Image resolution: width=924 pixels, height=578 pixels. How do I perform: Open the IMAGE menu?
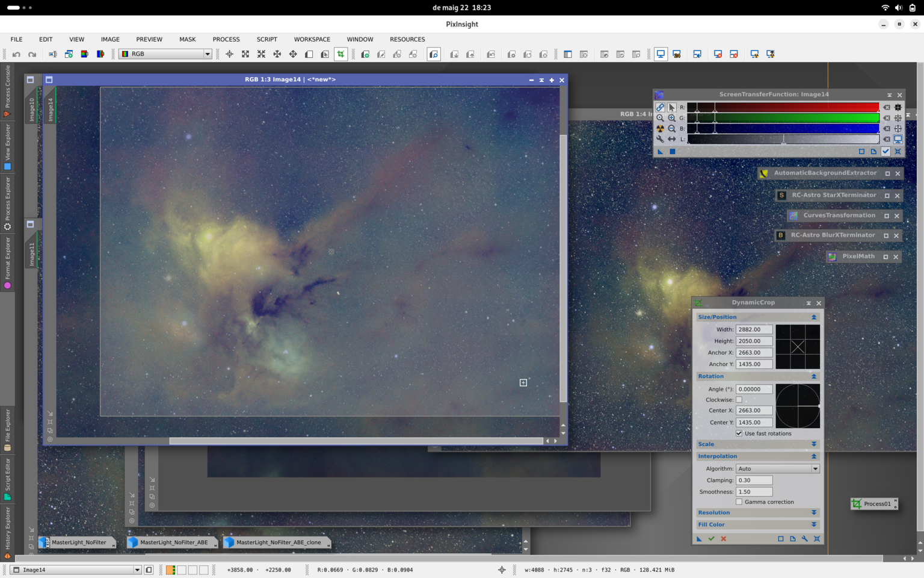click(x=110, y=39)
